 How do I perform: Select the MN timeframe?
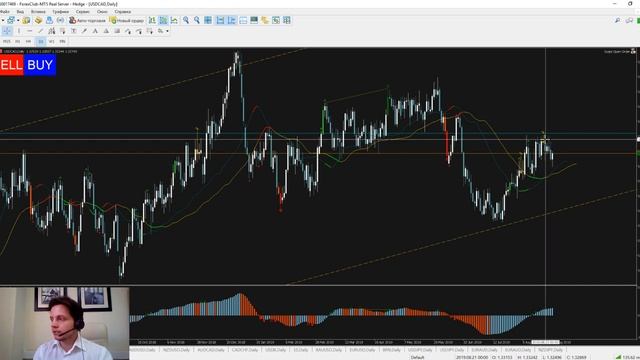pos(62,41)
